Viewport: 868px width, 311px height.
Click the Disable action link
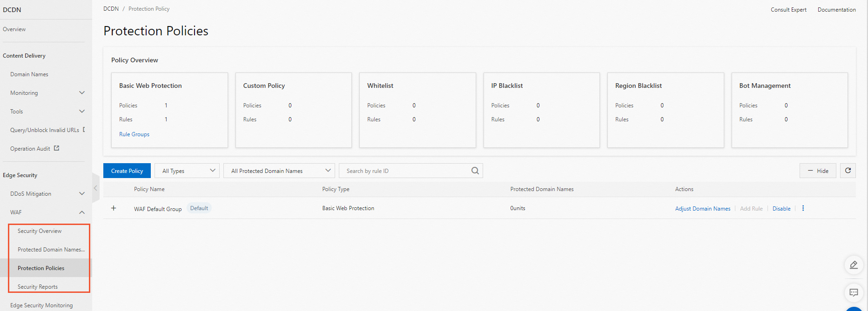click(x=781, y=209)
